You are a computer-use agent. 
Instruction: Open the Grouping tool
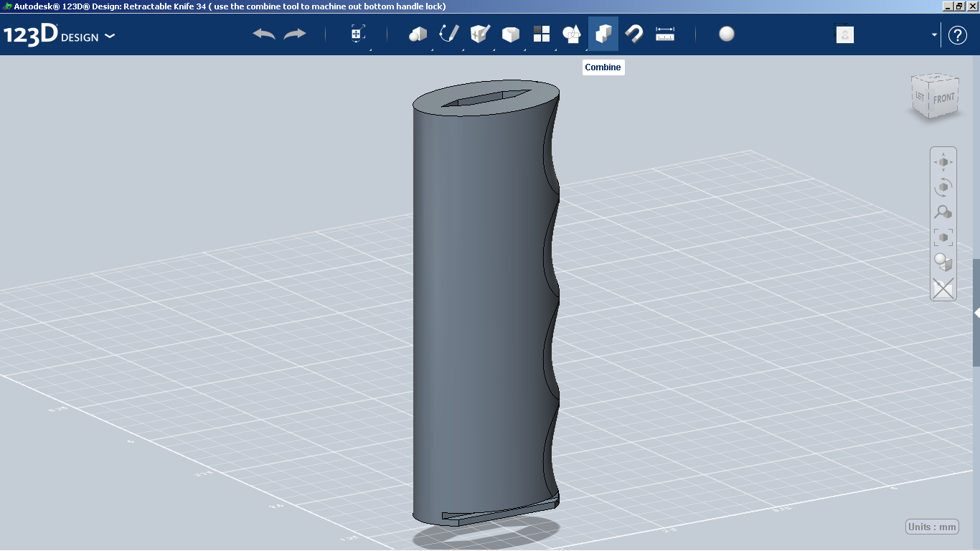pos(572,33)
